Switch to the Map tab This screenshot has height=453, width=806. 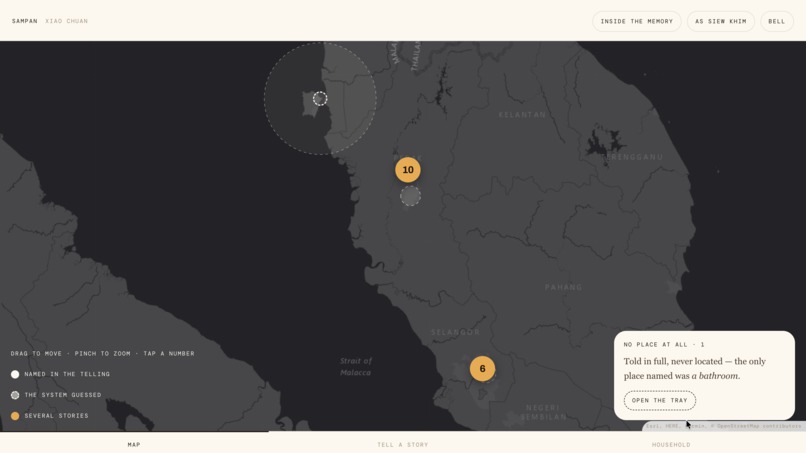pyautogui.click(x=134, y=445)
